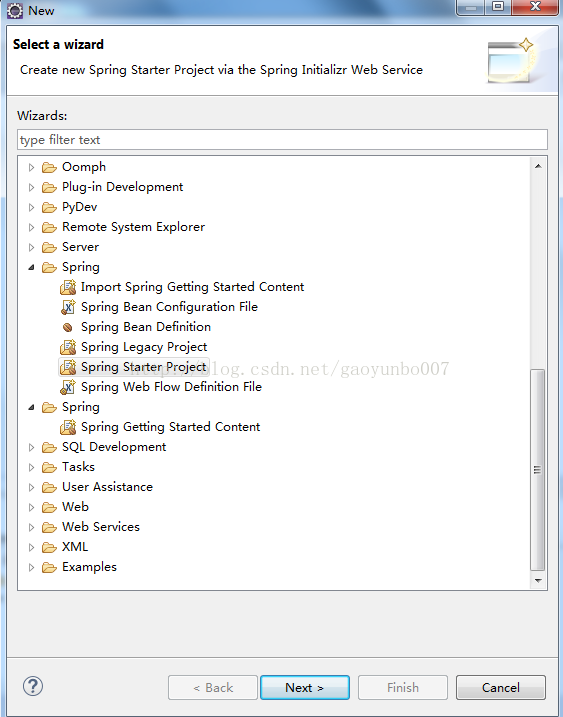Click the Spring Getting Started Content icon
This screenshot has width=563, height=717.
68,428
